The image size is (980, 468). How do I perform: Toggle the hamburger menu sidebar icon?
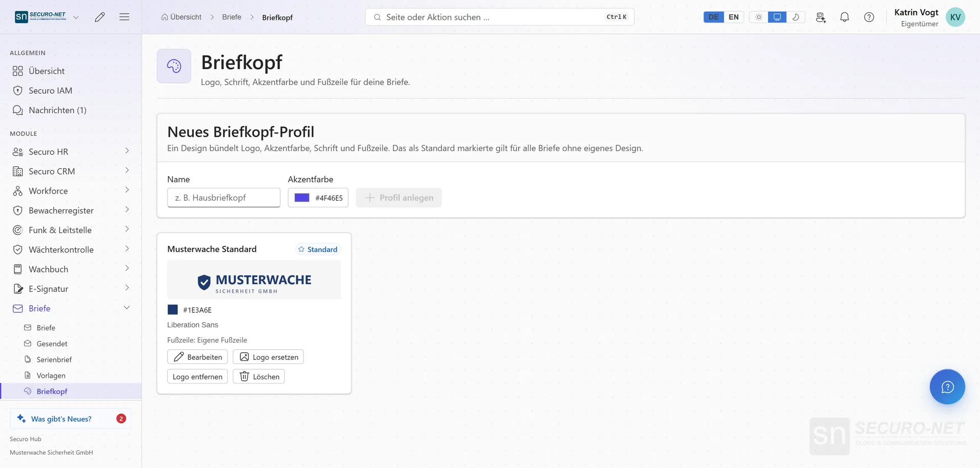click(x=124, y=17)
